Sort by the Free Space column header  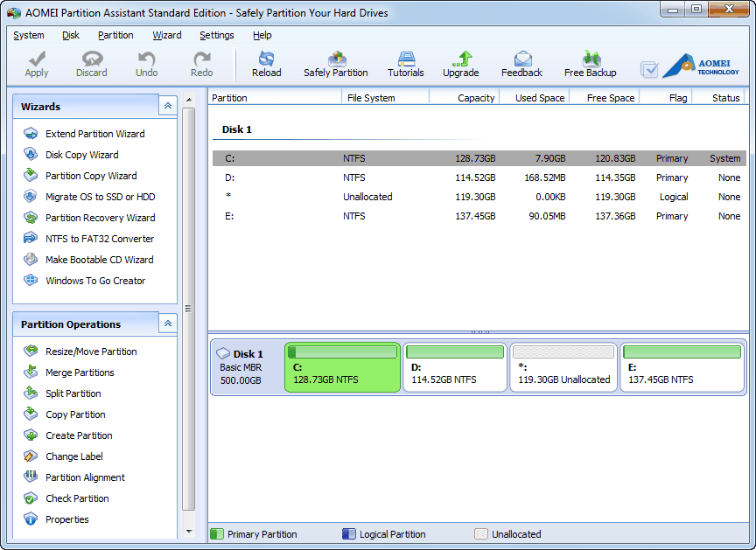(x=605, y=98)
